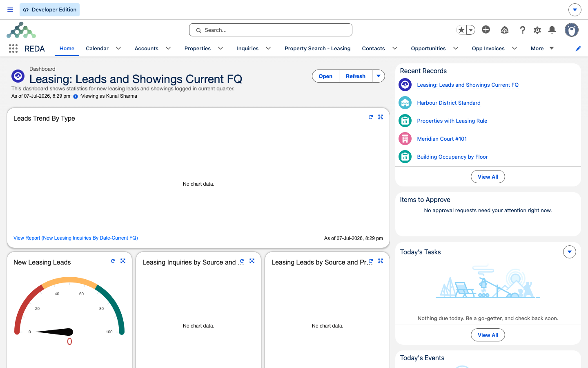
Task: Refresh the Leads Trend By Type chart
Action: (371, 117)
